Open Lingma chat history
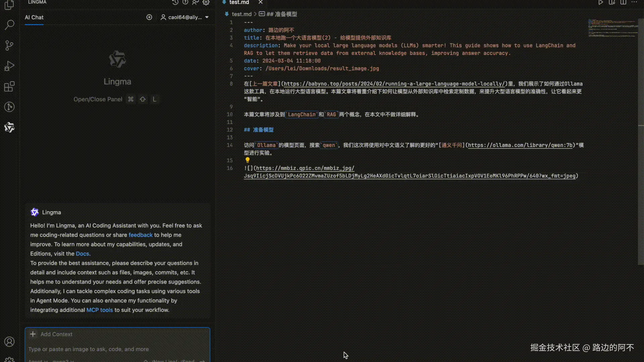Screen dimensions: 644x362 pyautogui.click(x=175, y=2)
